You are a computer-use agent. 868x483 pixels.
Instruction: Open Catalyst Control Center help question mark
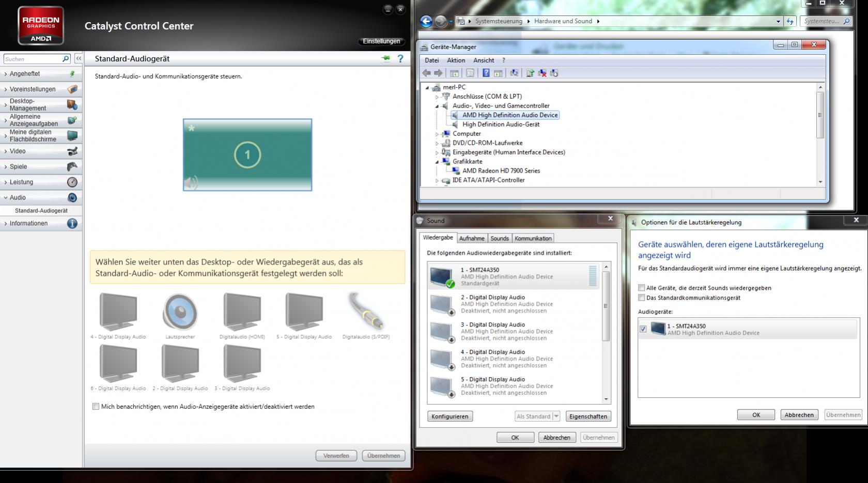pyautogui.click(x=400, y=58)
